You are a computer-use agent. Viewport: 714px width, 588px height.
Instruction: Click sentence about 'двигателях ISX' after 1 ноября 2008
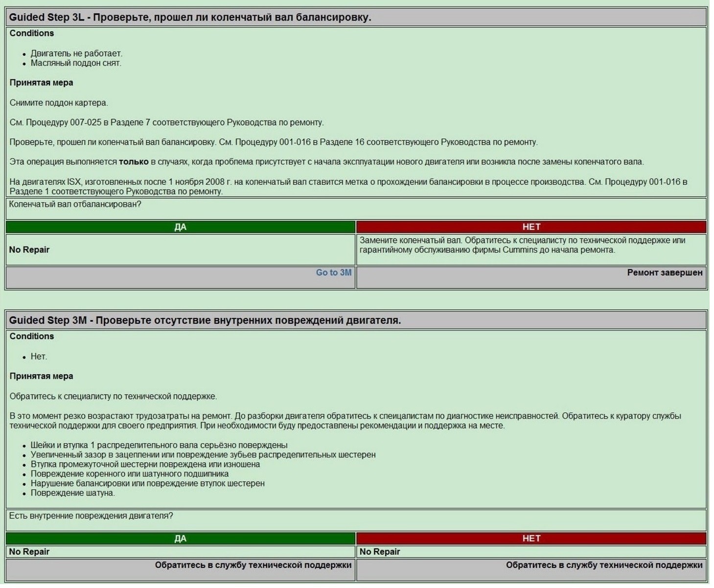coord(348,186)
